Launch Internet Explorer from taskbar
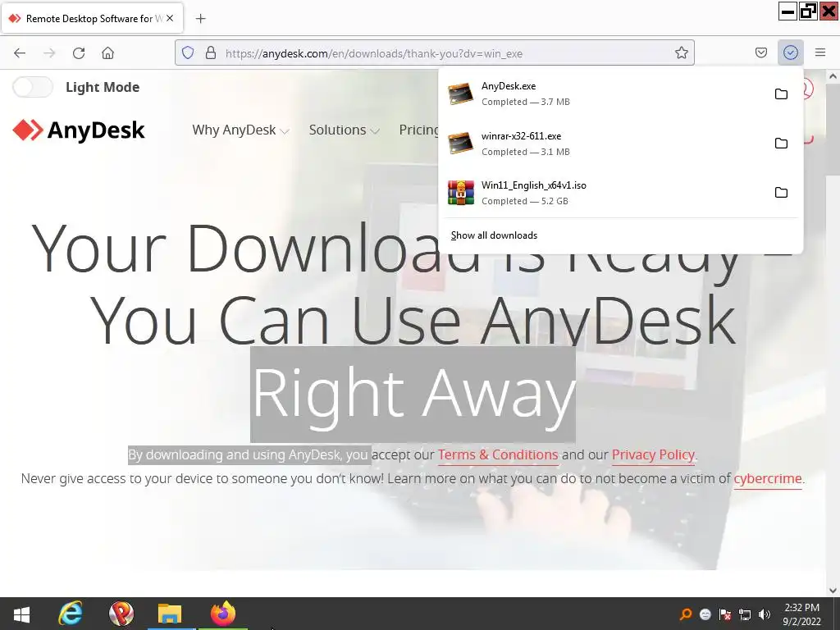840x630 pixels. pyautogui.click(x=71, y=614)
